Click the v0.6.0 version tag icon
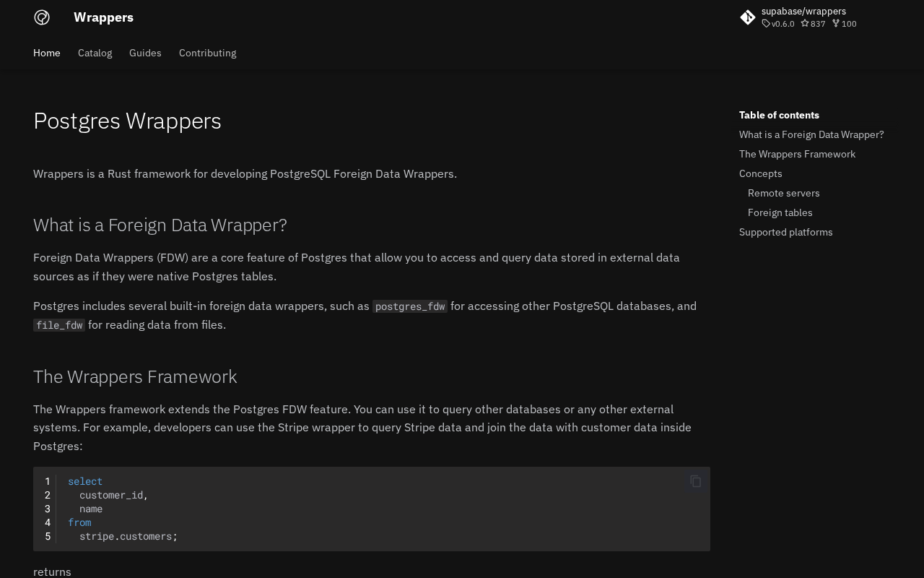The width and height of the screenshot is (924, 578). [766, 24]
